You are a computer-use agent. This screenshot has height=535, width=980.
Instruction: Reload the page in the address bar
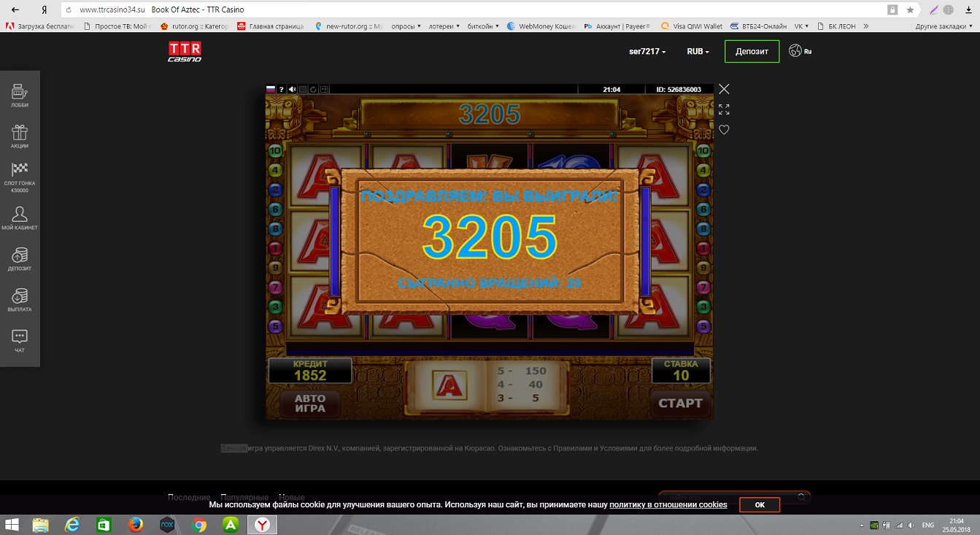click(69, 9)
